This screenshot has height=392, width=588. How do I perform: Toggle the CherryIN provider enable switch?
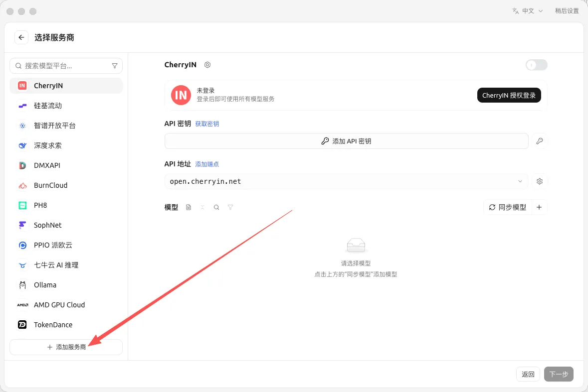pos(536,65)
